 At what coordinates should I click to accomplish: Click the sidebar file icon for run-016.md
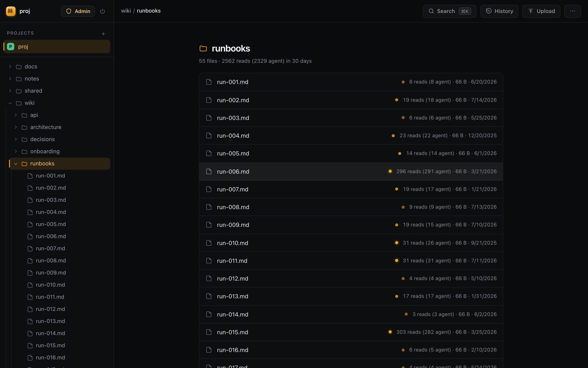[30, 358]
